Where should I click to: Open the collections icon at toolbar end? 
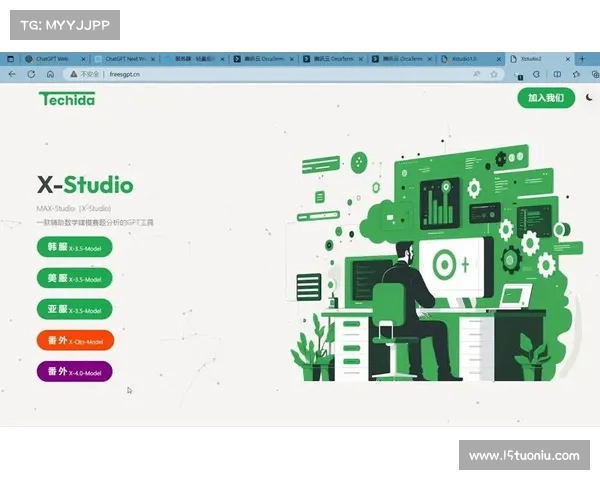pyautogui.click(x=595, y=74)
